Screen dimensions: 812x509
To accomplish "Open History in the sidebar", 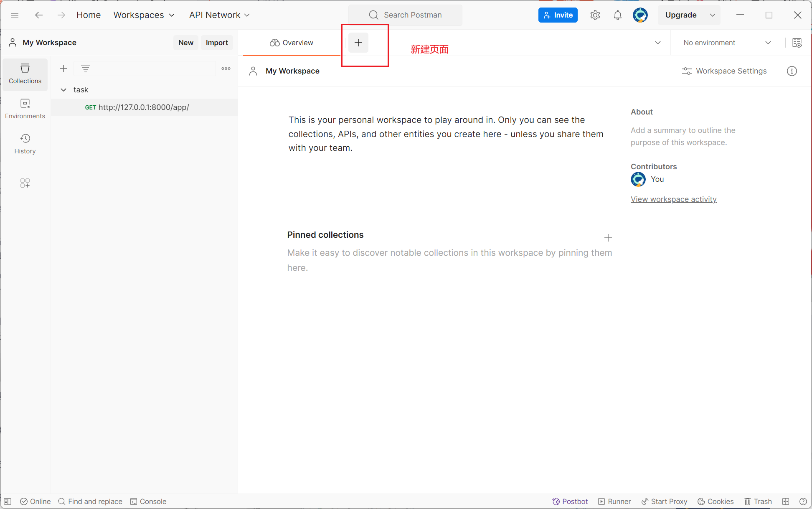I will [25, 144].
